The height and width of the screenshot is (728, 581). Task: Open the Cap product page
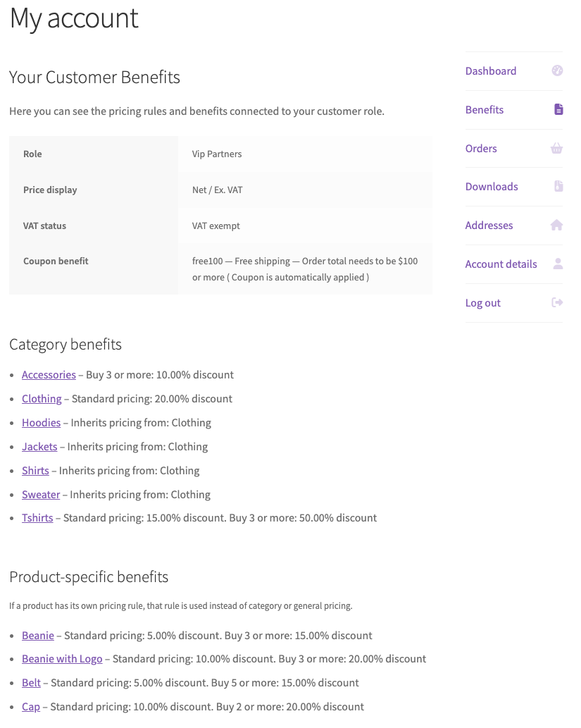click(31, 706)
